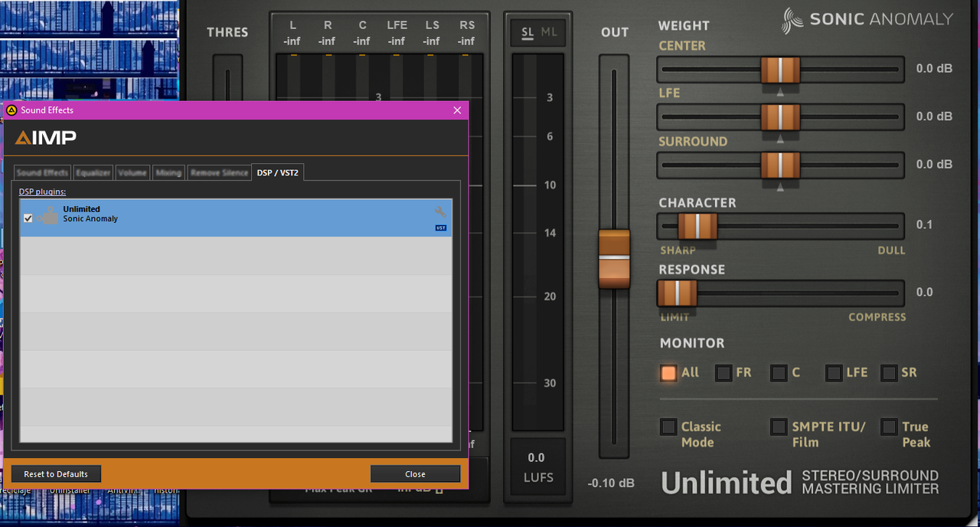Click the CENTER 0.0 dB value

tap(934, 68)
